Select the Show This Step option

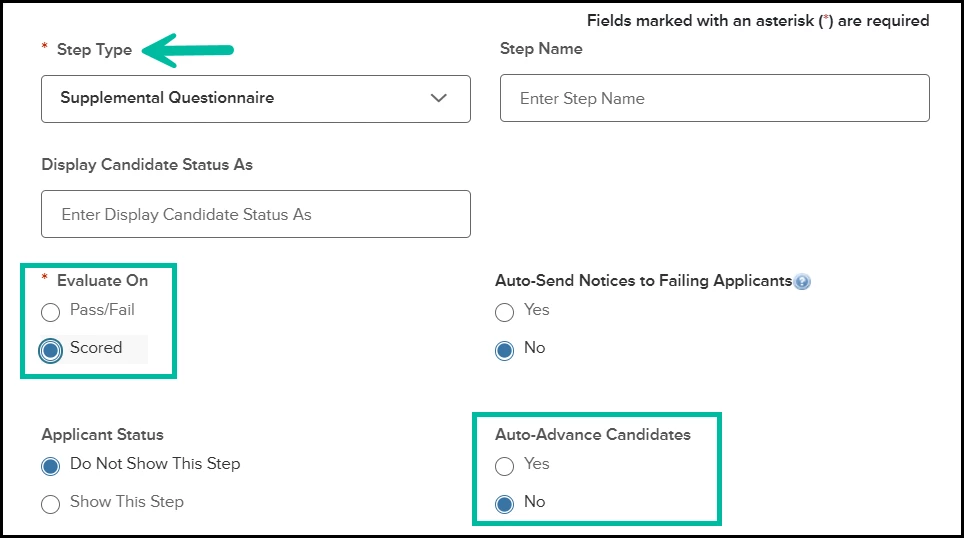tap(51, 504)
